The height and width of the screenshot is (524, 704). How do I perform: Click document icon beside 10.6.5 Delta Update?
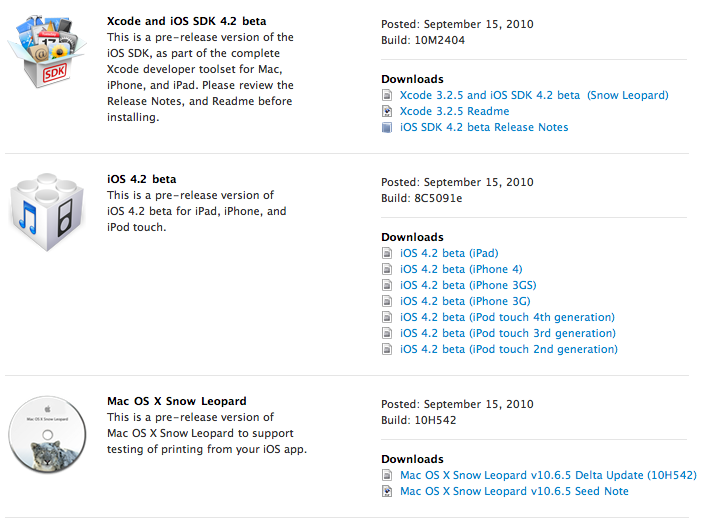[x=387, y=475]
